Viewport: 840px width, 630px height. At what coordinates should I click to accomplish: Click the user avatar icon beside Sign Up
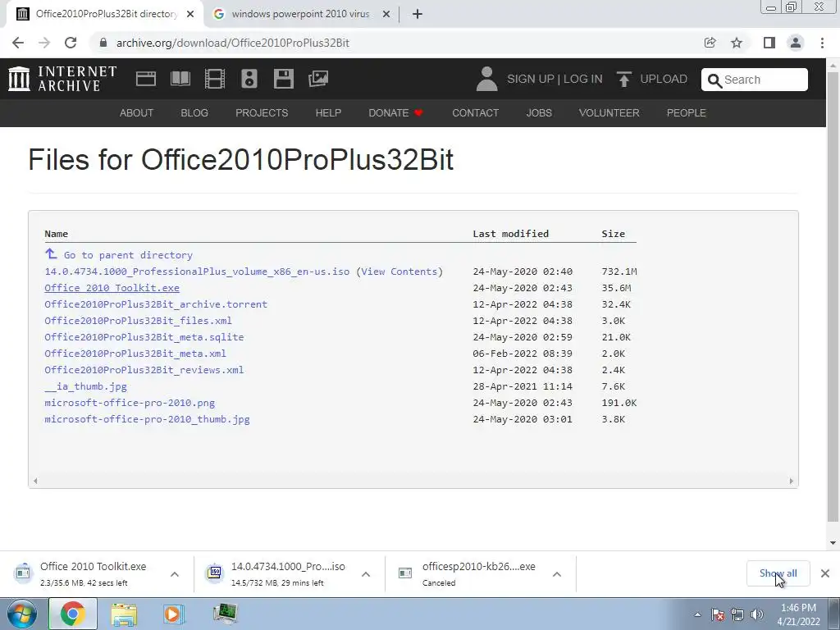tap(486, 79)
